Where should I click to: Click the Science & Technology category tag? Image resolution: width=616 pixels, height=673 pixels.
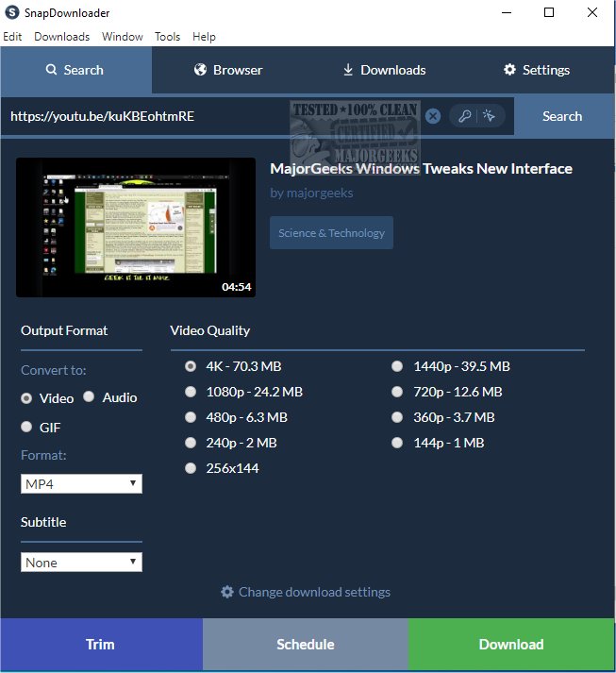tap(332, 233)
